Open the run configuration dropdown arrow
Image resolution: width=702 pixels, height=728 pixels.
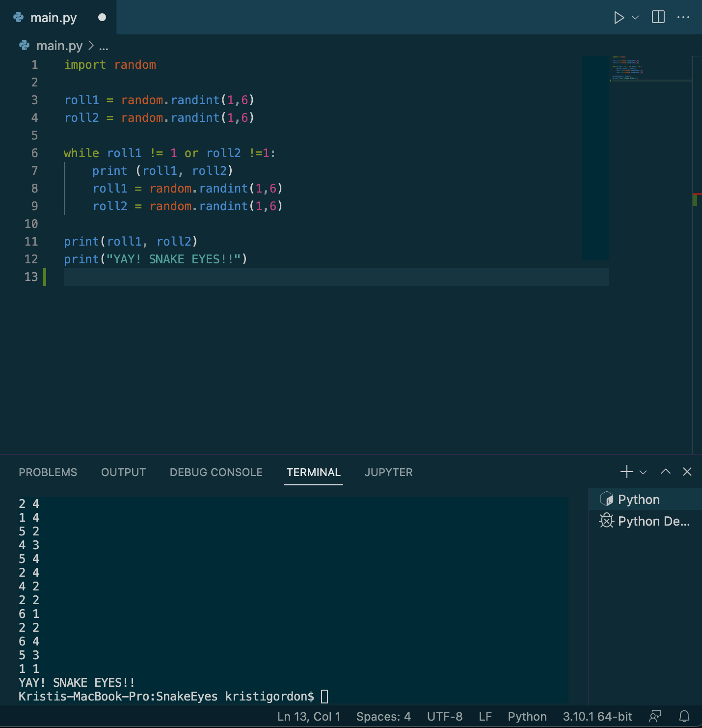tap(636, 17)
